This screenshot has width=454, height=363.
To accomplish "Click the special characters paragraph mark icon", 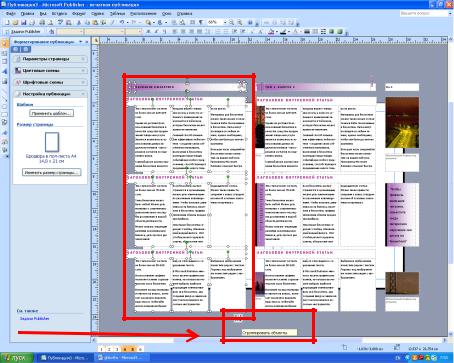I will coord(201,22).
